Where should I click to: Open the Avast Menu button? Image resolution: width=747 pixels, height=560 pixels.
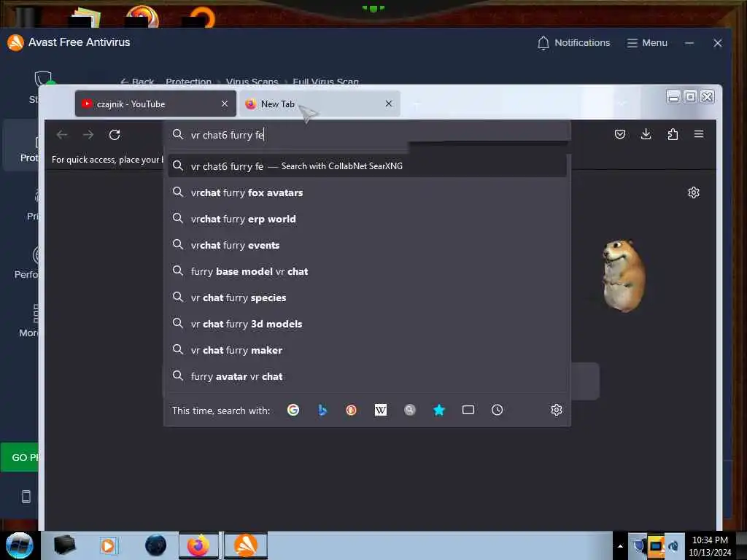[647, 43]
